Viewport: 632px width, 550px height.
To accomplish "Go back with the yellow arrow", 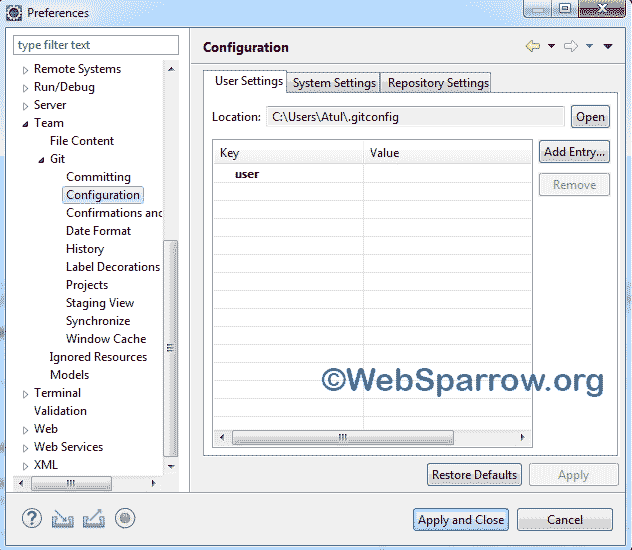I will (x=533, y=46).
